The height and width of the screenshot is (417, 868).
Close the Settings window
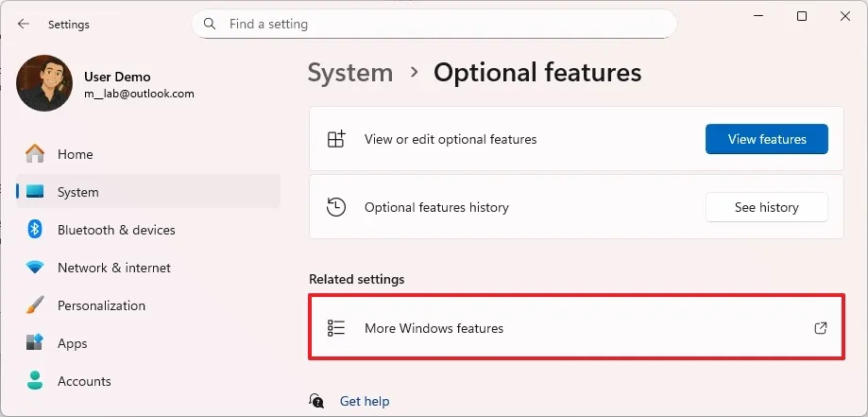pyautogui.click(x=844, y=16)
